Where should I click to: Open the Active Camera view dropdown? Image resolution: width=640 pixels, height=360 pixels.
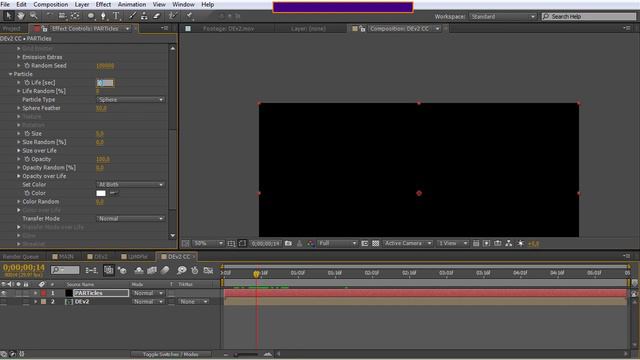coord(408,243)
